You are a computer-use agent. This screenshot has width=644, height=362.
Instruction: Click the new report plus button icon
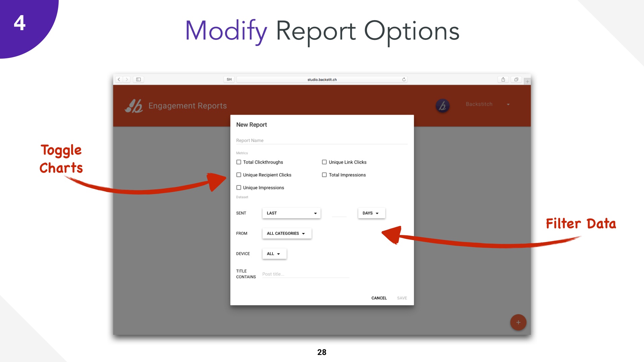point(518,322)
